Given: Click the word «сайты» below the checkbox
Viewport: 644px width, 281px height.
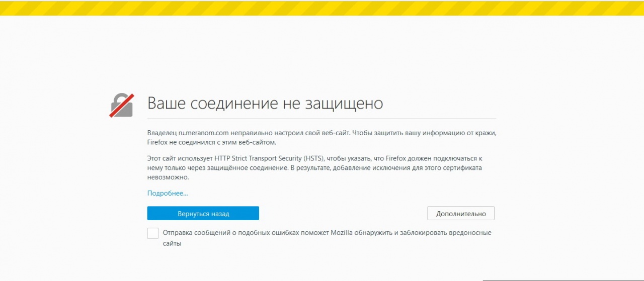Looking at the screenshot, I should point(172,243).
